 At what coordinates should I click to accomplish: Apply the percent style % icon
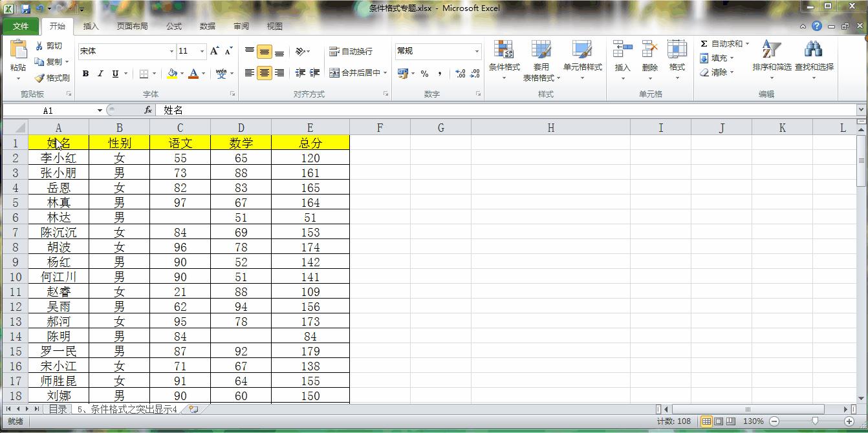424,74
